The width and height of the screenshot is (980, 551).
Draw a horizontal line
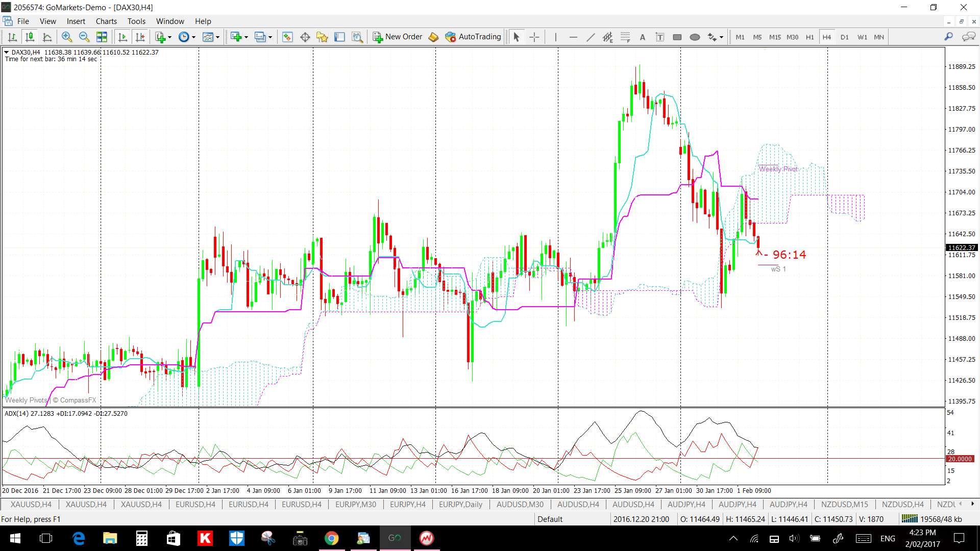(573, 37)
